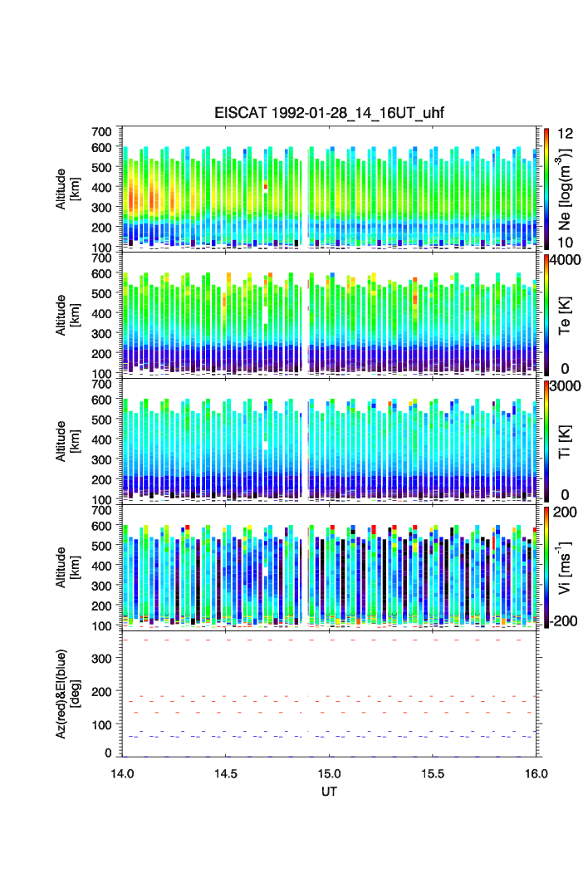Viewport: 588px width, 883px height.
Task: Click the colorbar value -200
Action: coord(563,621)
